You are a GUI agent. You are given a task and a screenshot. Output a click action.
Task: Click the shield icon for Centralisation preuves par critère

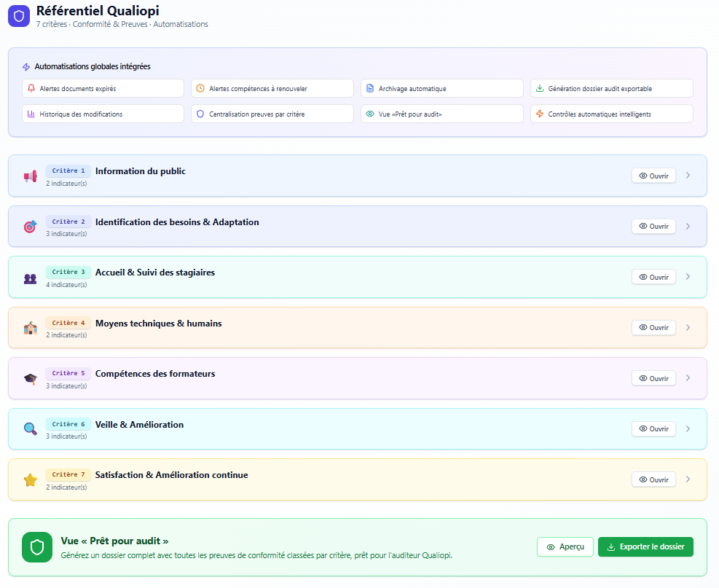[x=200, y=114]
